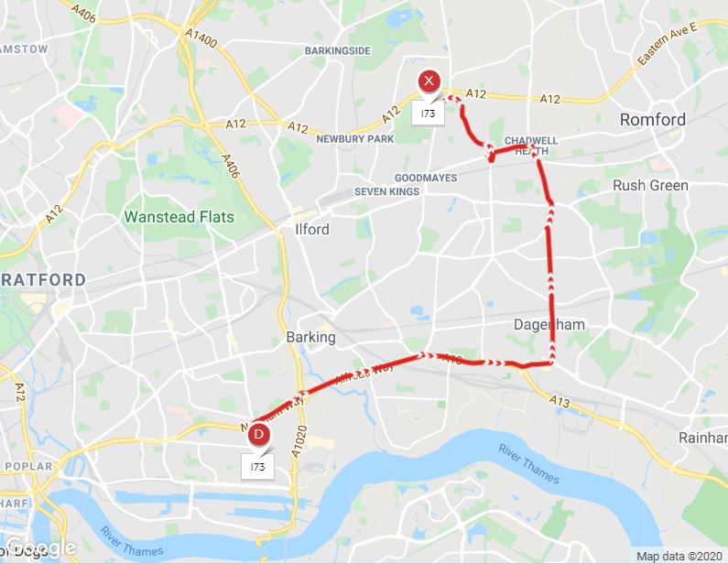Click the A13 road label near Rainham
Image resolution: width=728 pixels, height=564 pixels.
pos(560,401)
